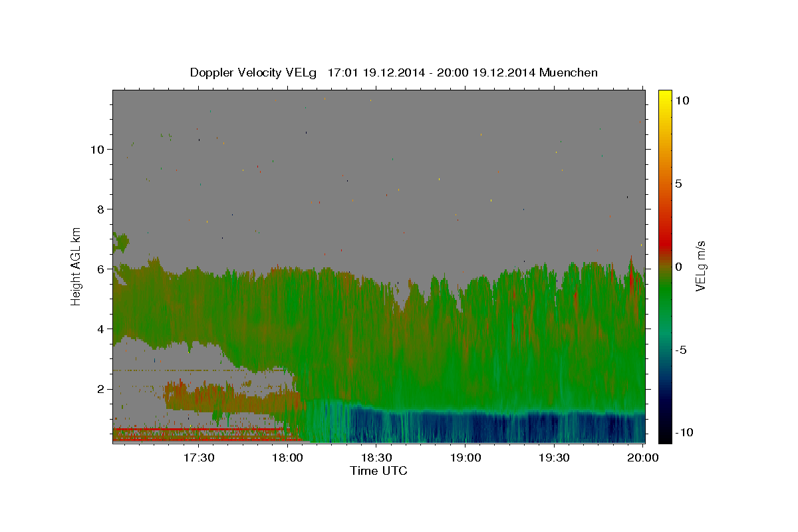Viewport: 798px width, 532px height.
Task: Click the 19:00 time tick label
Action: [465, 458]
